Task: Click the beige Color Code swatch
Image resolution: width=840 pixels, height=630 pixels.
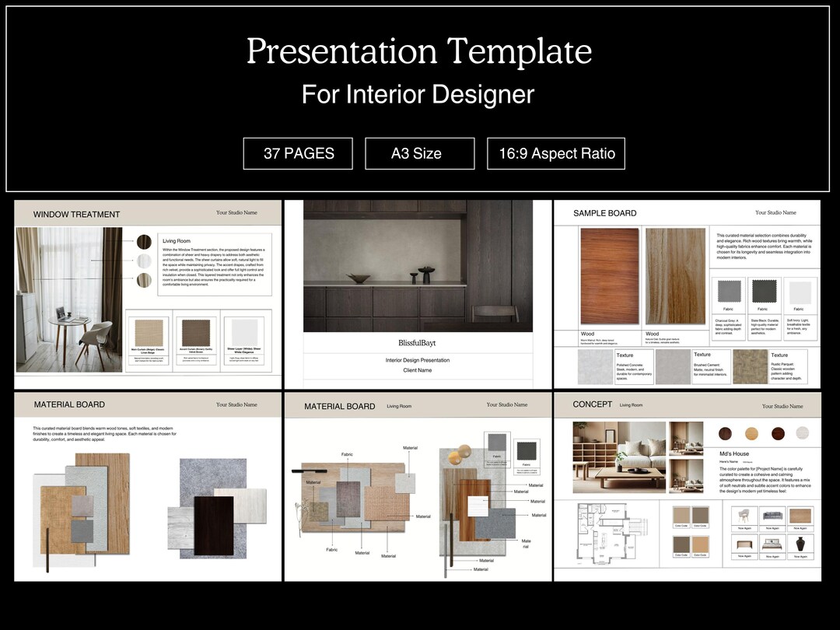Action: tap(681, 514)
